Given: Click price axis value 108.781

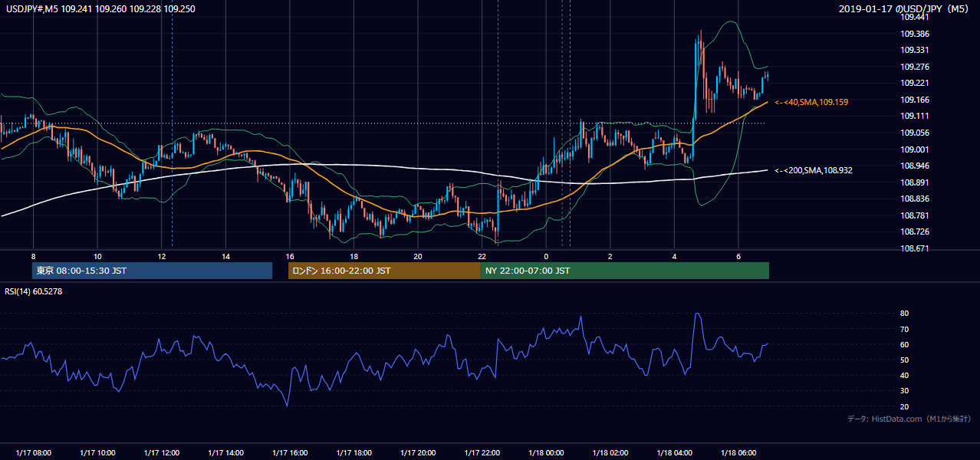Looking at the screenshot, I should (915, 215).
